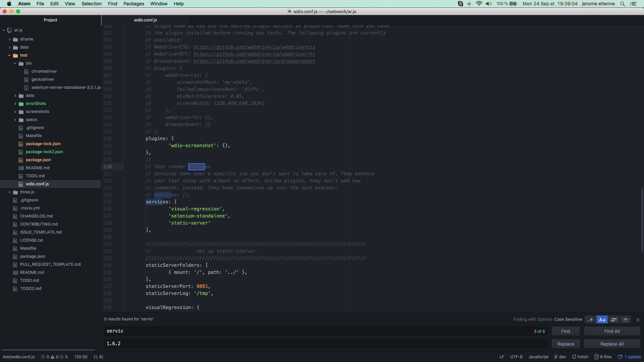Click the Fetch sync icon
The image size is (644, 362).
[x=574, y=357]
